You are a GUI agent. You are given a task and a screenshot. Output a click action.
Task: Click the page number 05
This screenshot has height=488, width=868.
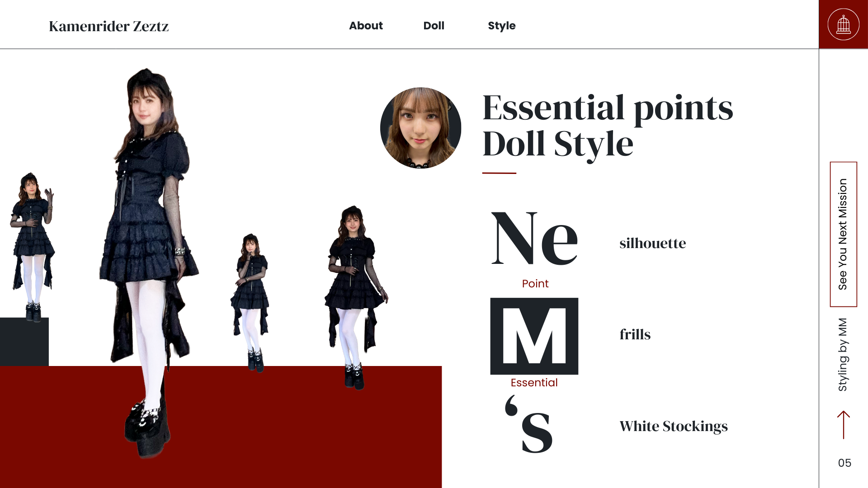point(844,463)
